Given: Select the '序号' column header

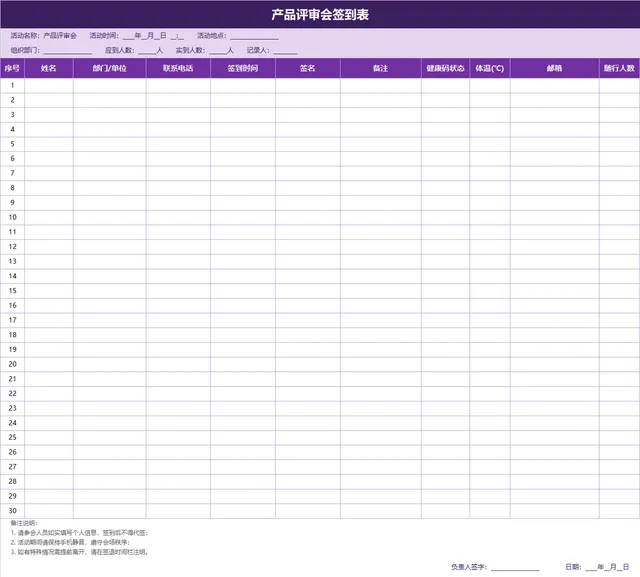Looking at the screenshot, I should 12,68.
